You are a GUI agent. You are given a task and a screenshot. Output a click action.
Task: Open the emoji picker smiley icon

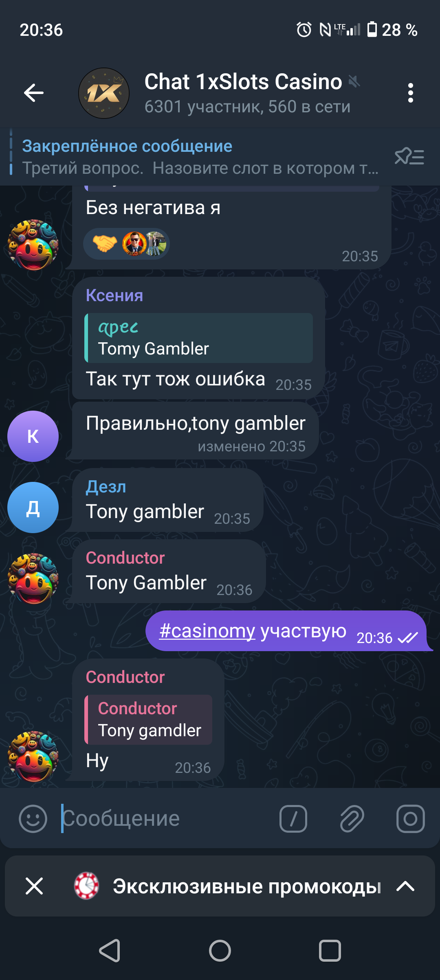tap(33, 819)
